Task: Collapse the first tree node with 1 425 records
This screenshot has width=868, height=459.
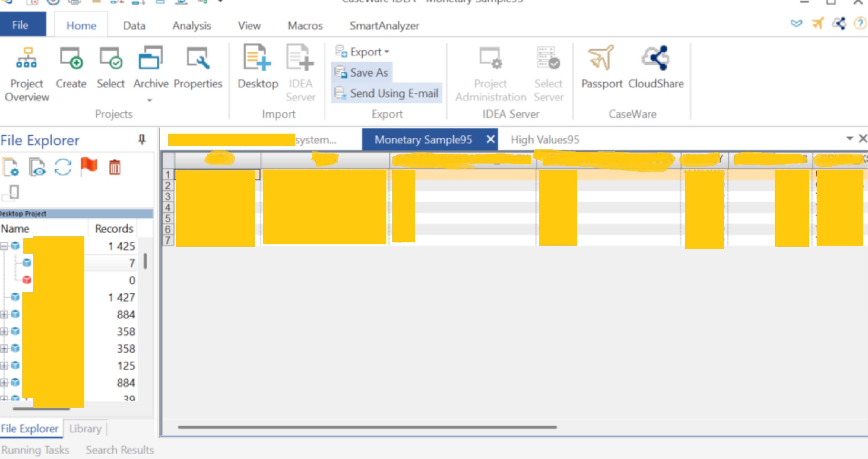Action: [x=4, y=246]
